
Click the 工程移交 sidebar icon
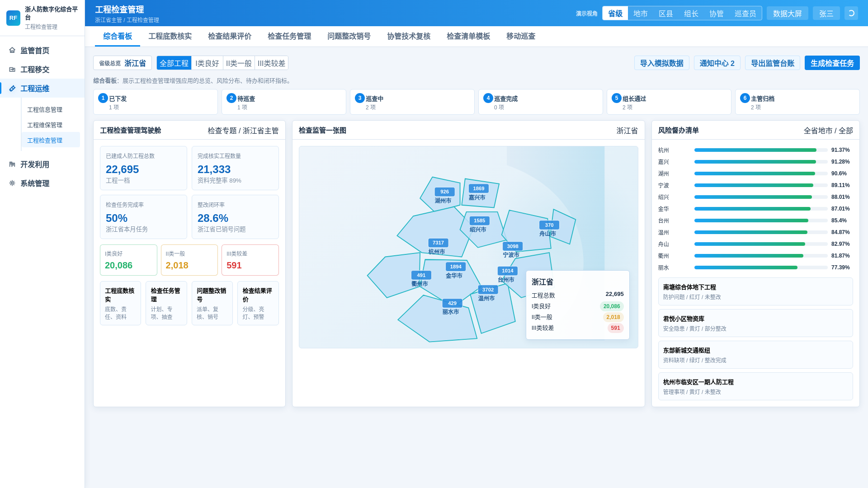(x=12, y=69)
